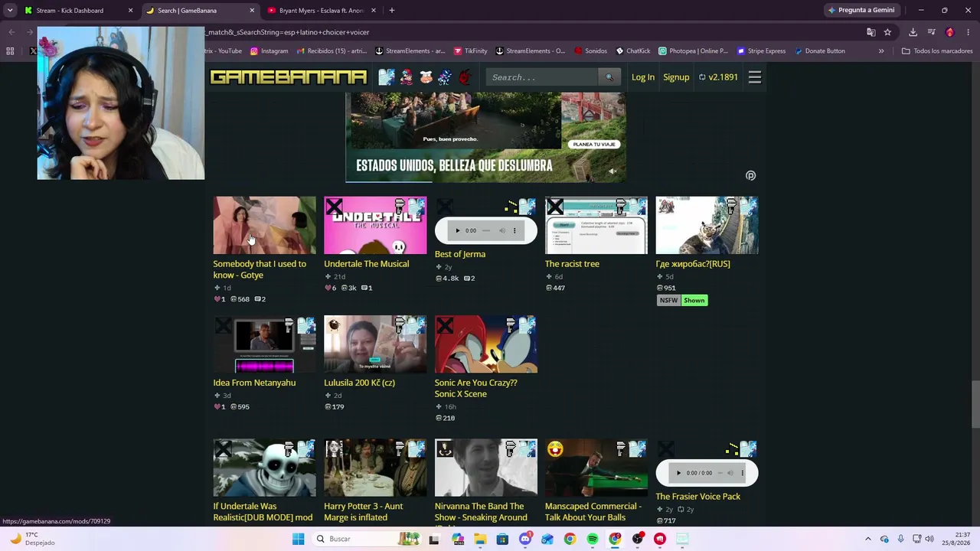Screen dimensions: 980x551
Task: Open the Donate Button bookmark
Action: tap(819, 51)
